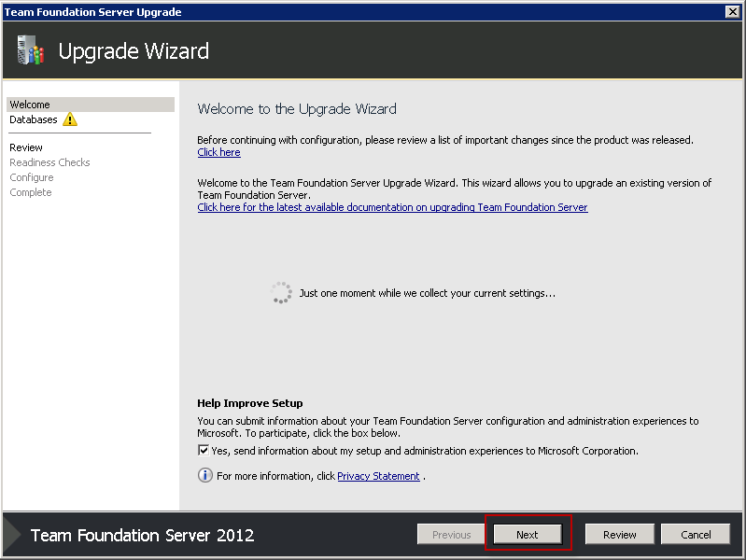Go to the Review step in sidebar
Viewport: 746px width, 560px height.
tap(26, 147)
